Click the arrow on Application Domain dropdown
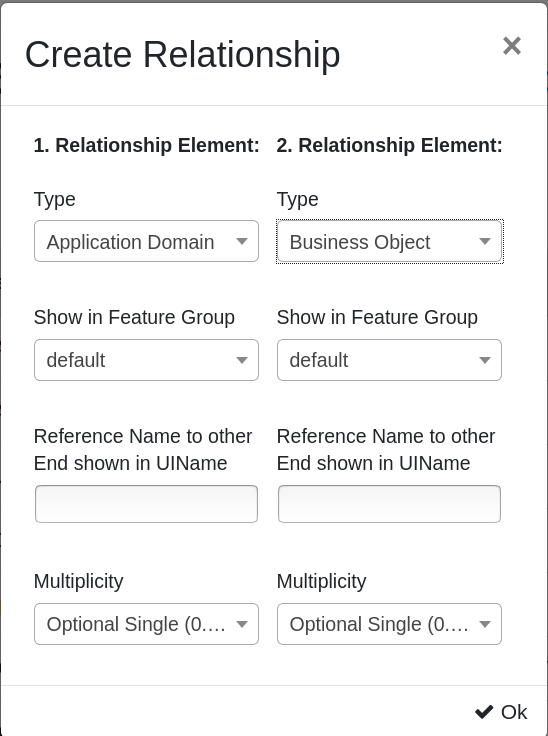 point(241,241)
